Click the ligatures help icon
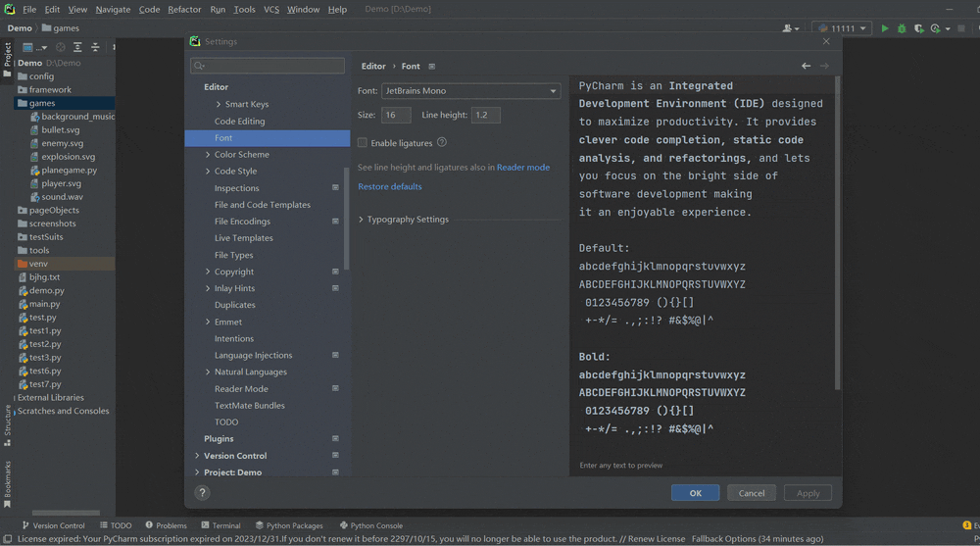 [x=442, y=142]
